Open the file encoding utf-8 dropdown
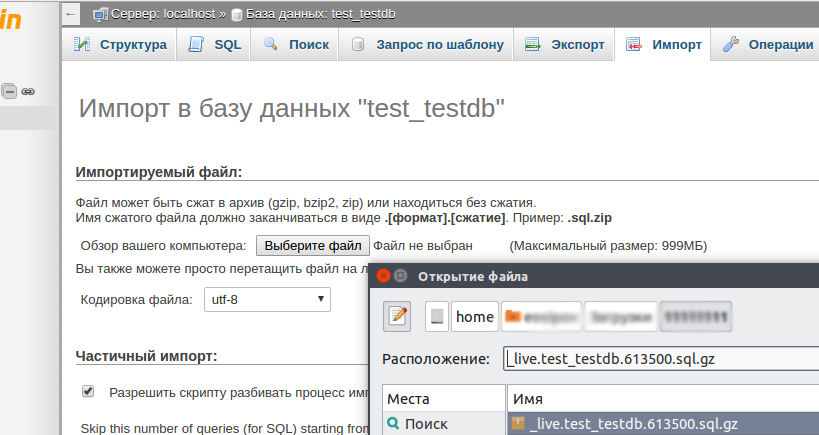Screen dimensions: 819x435 (267, 298)
